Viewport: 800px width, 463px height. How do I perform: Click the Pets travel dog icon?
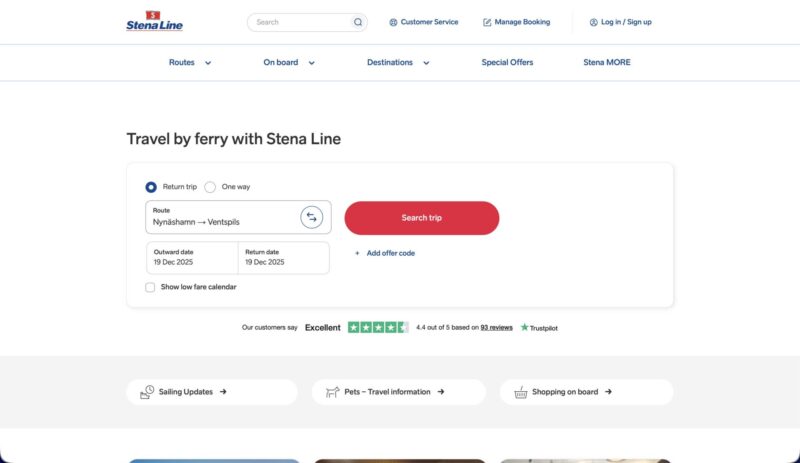coord(332,392)
